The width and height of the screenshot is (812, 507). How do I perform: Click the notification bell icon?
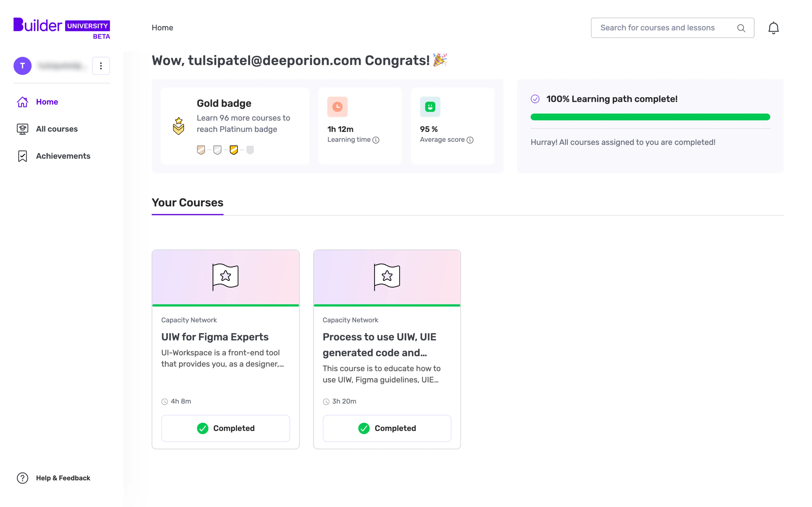pos(773,28)
